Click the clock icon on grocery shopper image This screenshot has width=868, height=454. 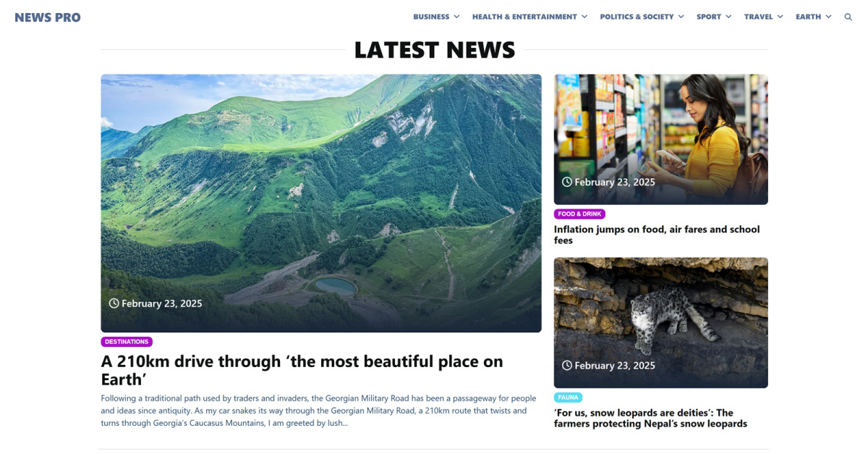coord(567,182)
